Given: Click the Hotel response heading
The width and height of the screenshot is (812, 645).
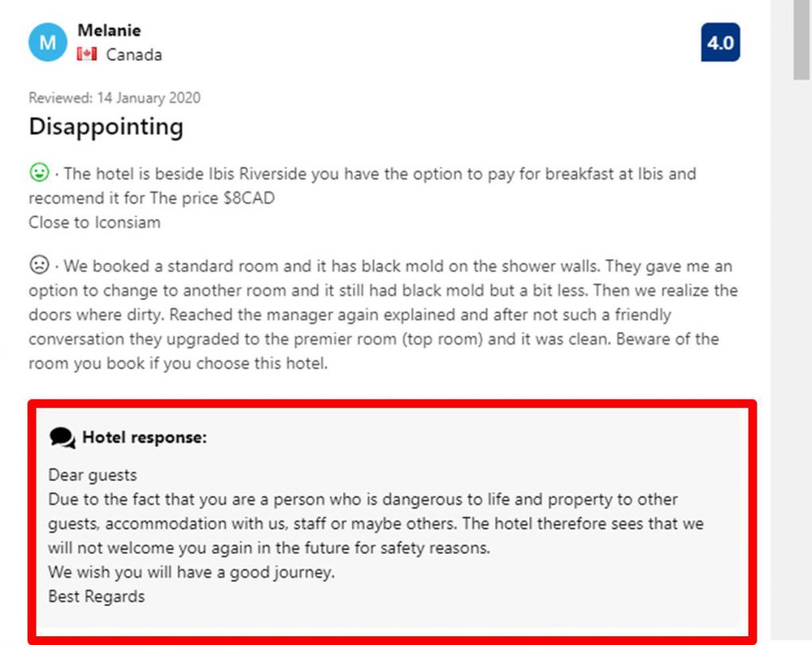Looking at the screenshot, I should pos(144,437).
